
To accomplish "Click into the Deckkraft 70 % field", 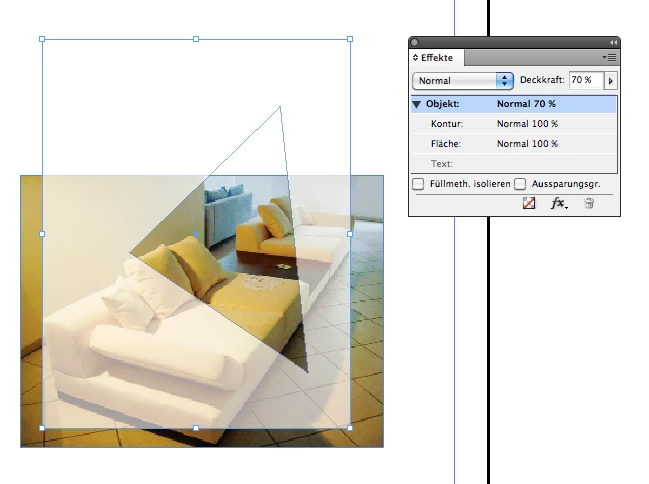I will click(586, 80).
